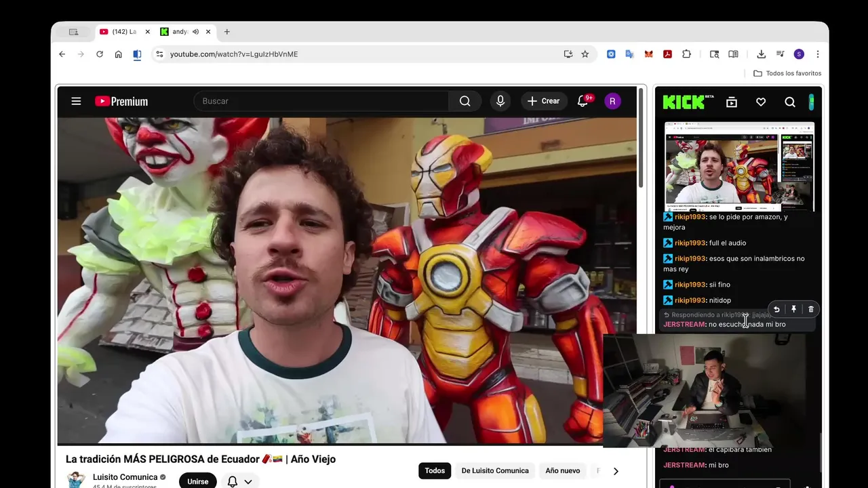Open Kick following heart icon
The image size is (868, 488).
761,102
